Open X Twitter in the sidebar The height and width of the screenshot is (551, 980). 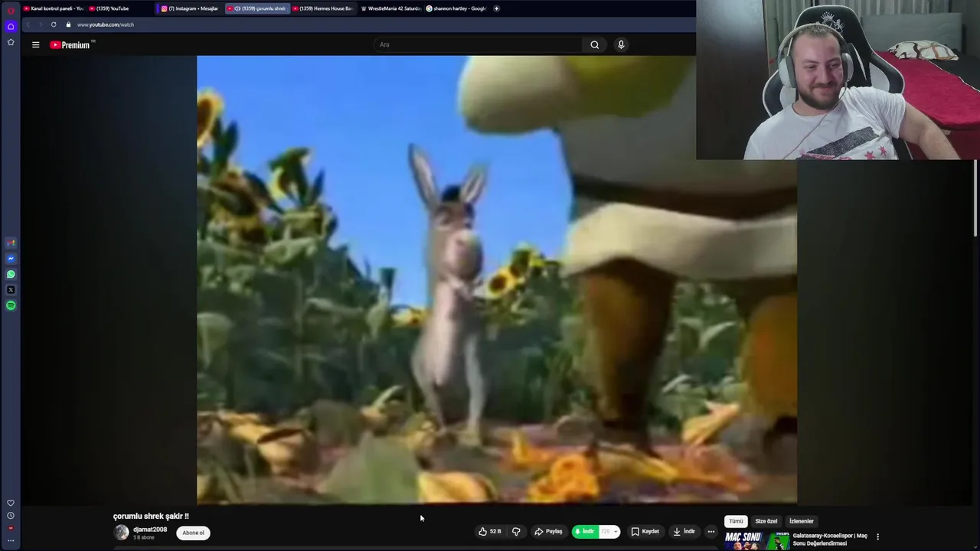pyautogui.click(x=11, y=289)
